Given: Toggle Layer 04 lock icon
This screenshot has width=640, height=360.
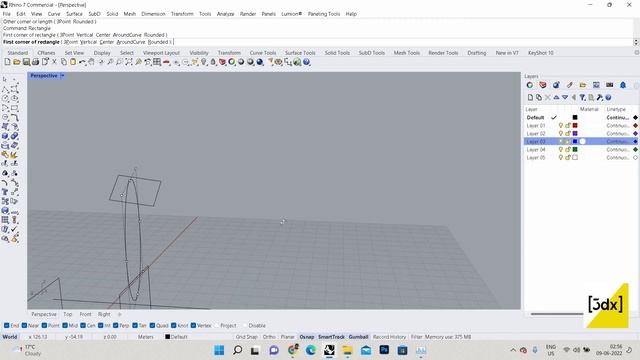Looking at the screenshot, I should tap(568, 149).
